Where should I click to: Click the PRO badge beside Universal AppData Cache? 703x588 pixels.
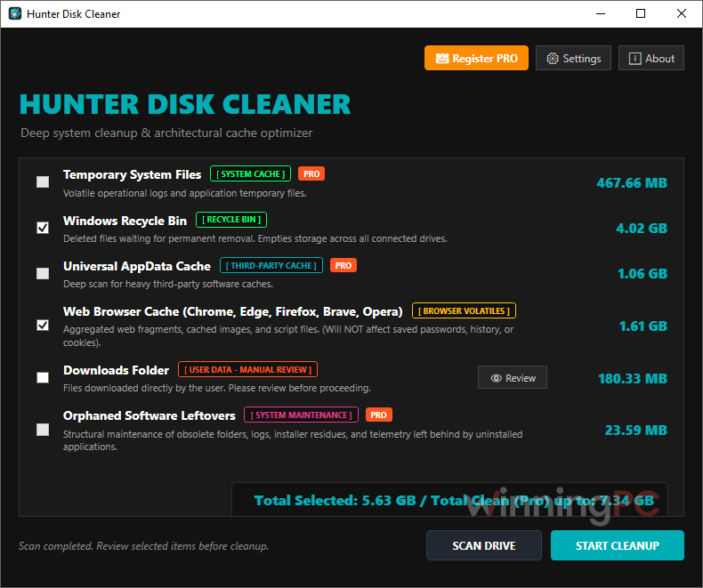343,265
